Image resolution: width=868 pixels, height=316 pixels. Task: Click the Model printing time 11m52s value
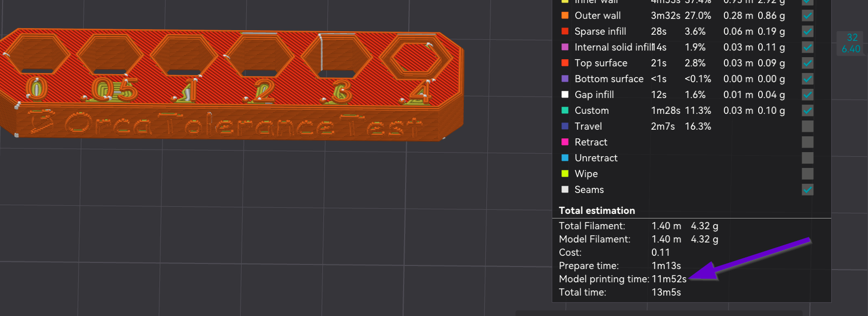click(669, 279)
